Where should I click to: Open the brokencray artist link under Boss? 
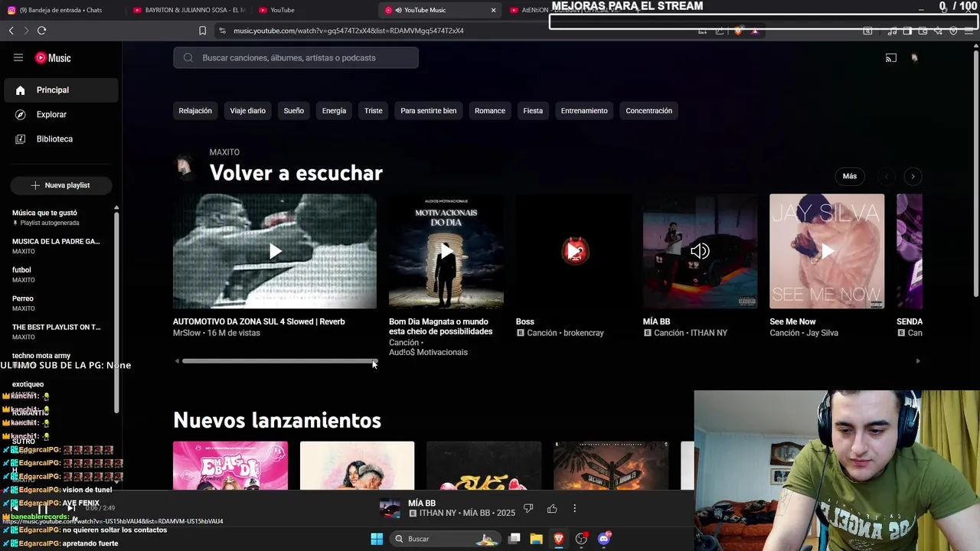point(584,333)
